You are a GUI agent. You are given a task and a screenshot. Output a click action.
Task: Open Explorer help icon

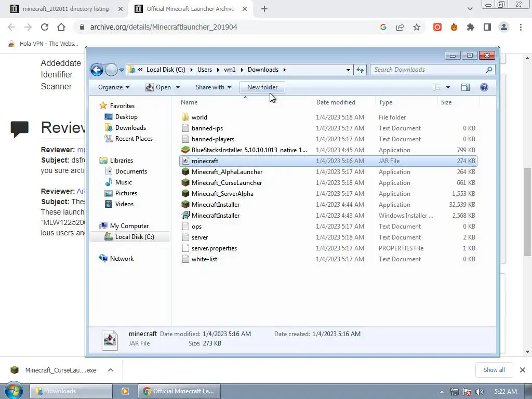[x=484, y=87]
